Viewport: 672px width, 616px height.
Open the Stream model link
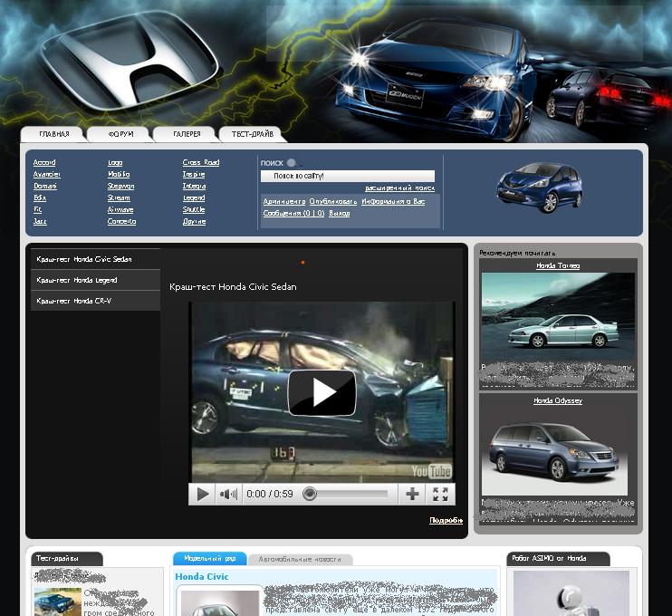click(119, 197)
